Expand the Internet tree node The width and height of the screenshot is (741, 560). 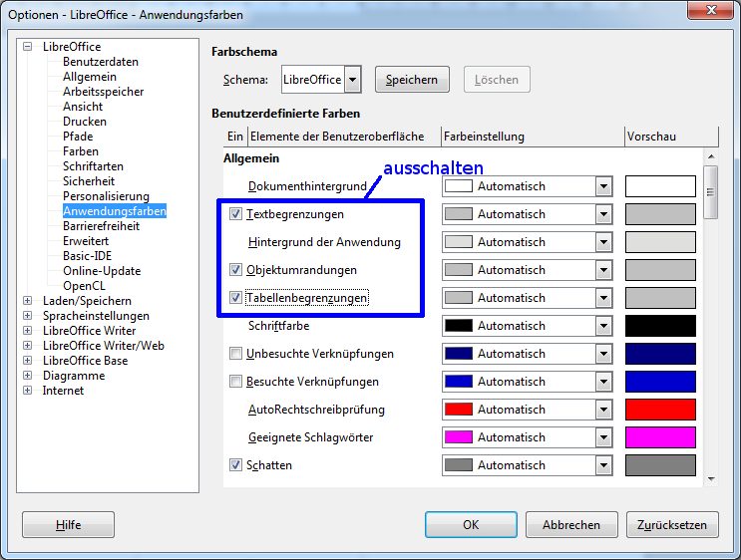27,390
